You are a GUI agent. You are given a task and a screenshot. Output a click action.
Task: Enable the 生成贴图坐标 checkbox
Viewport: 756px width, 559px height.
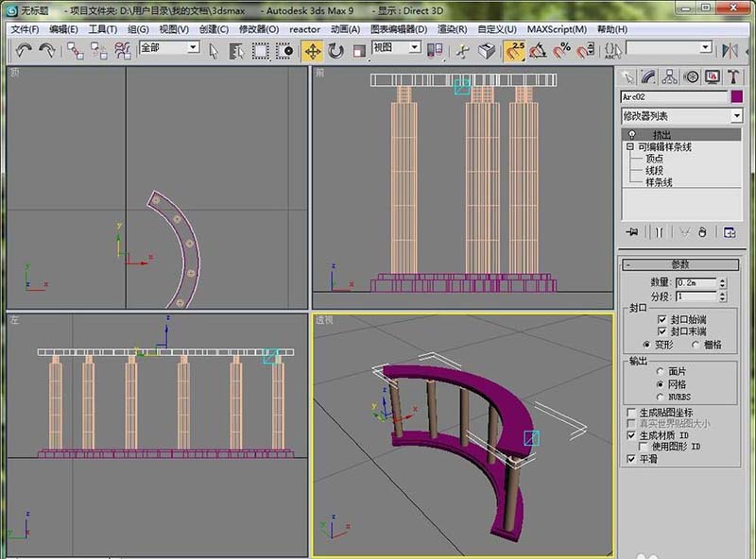[x=631, y=413]
